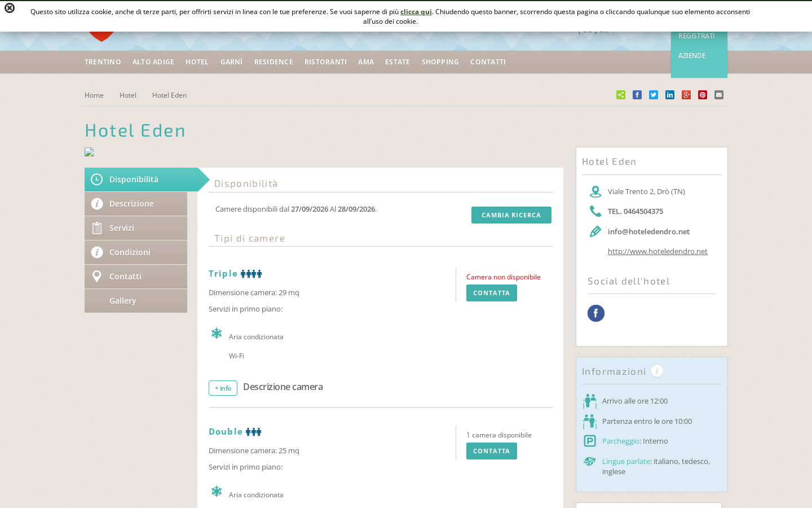Click the Lingue parlate icon
812x508 pixels.
click(590, 461)
